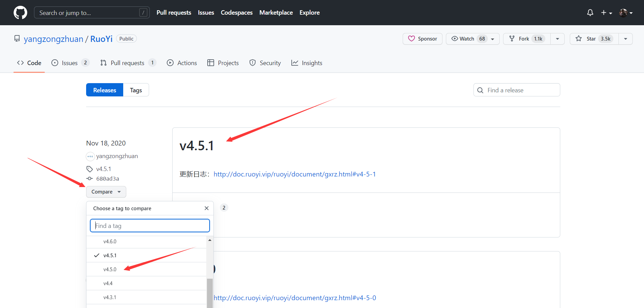The height and width of the screenshot is (308, 644).
Task: Open changelog link ending v4-5-1
Action: point(295,174)
